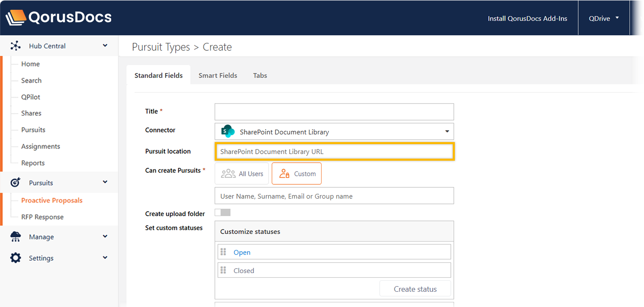
Task: Switch to the Smart Fields tab
Action: click(218, 75)
